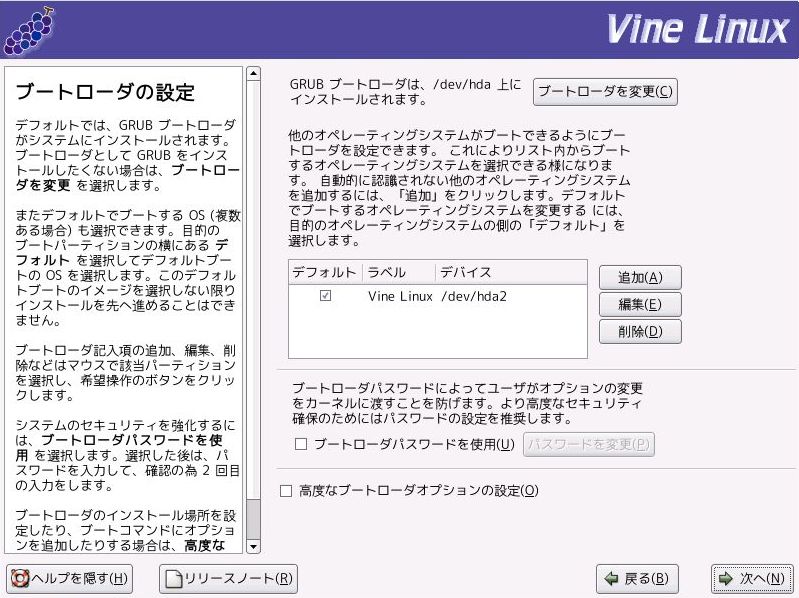Click the GRUB /dev/hda install message text
Image resolution: width=799 pixels, height=598 pixels.
click(406, 92)
